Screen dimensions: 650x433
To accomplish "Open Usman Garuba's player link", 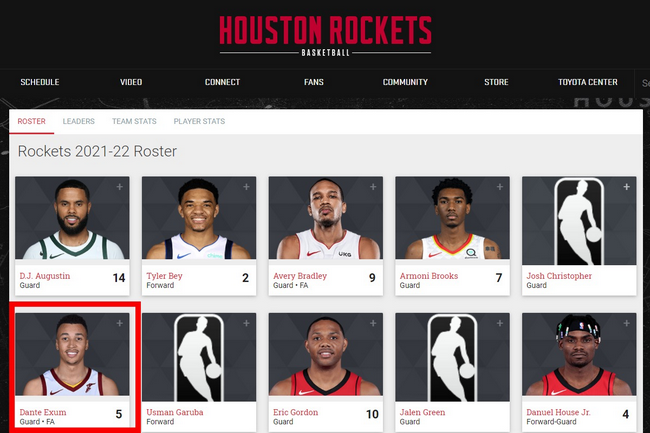I will click(175, 412).
